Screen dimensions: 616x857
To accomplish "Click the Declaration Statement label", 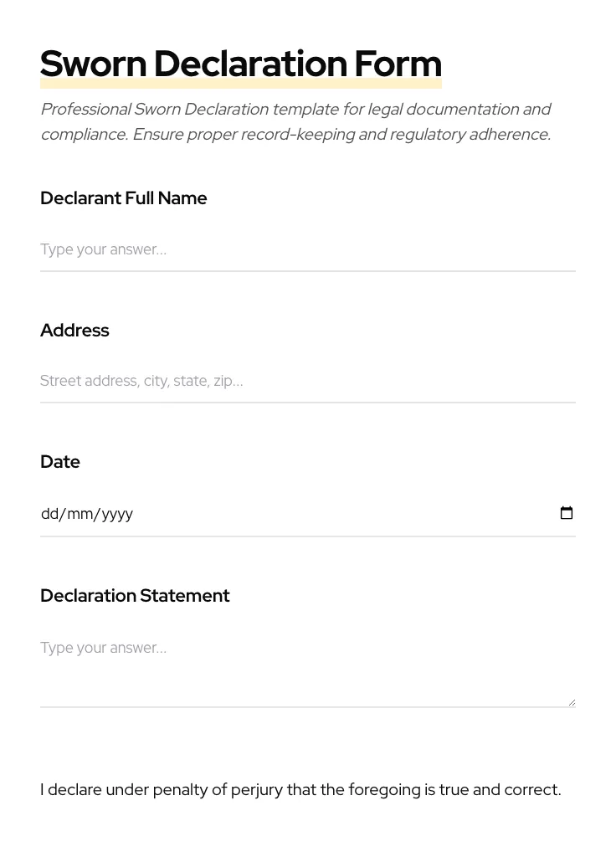I will [135, 596].
